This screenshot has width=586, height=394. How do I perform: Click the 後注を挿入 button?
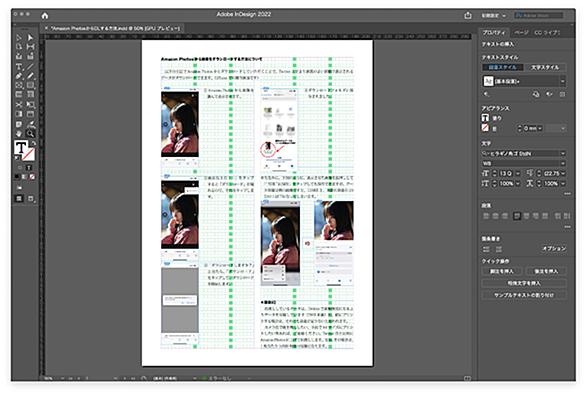pyautogui.click(x=546, y=271)
